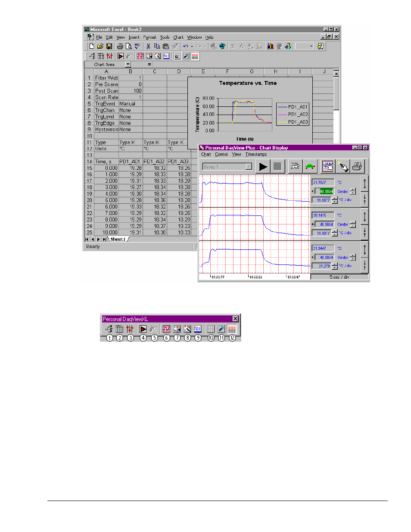Click compress-scale arrows button for top channel
The height and width of the screenshot is (532, 411).
tap(364, 199)
